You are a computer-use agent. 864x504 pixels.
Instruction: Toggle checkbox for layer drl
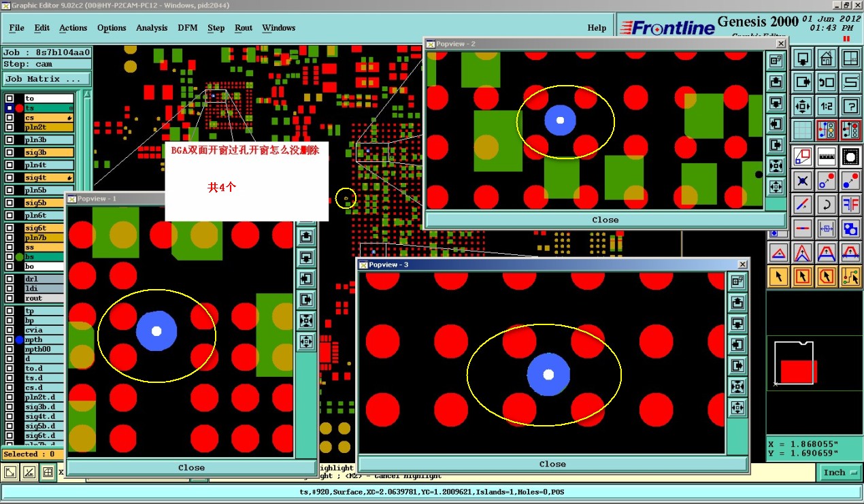(10, 279)
